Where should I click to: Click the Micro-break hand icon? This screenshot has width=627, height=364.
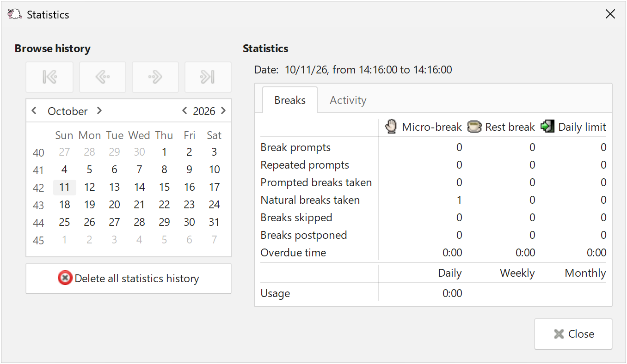[391, 127]
